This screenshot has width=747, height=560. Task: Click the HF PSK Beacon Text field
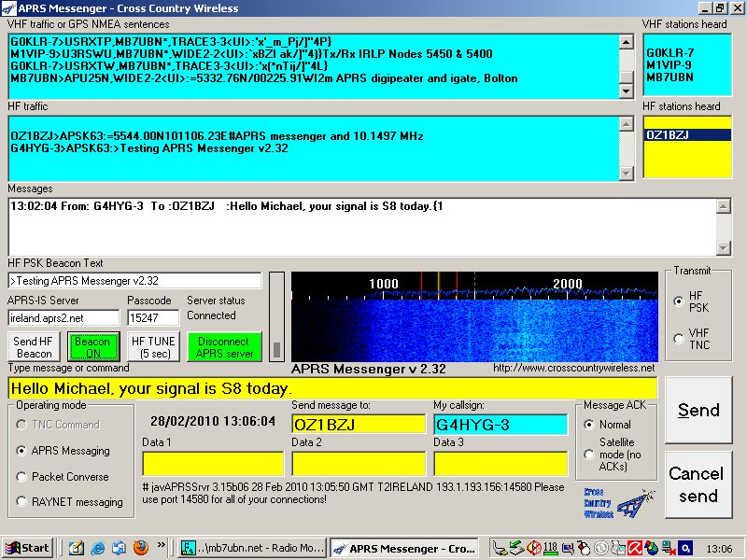point(134,281)
